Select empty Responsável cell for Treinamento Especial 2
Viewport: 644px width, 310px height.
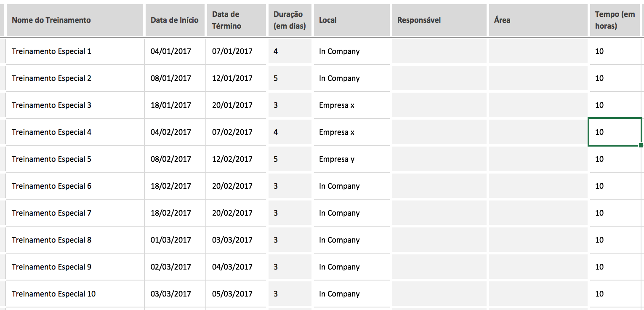[x=439, y=78]
